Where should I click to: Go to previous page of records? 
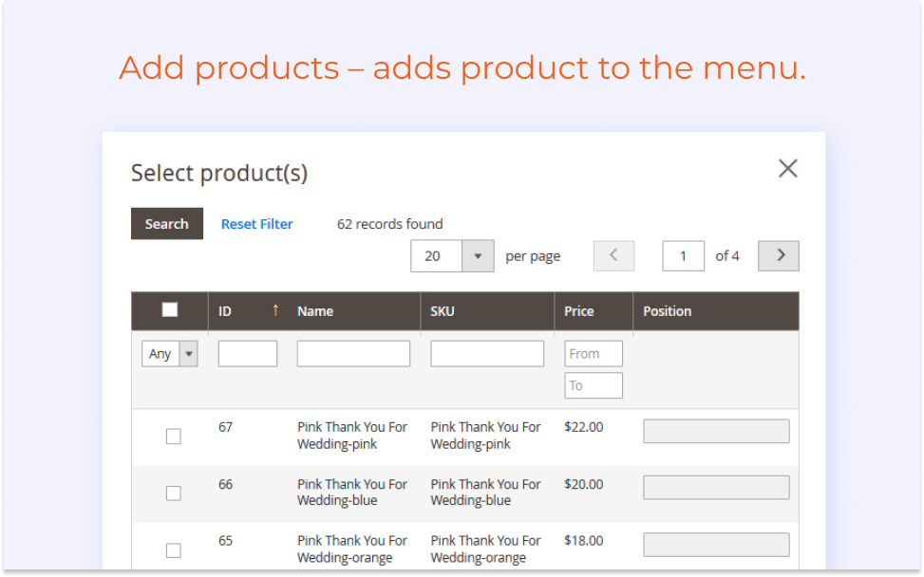click(x=613, y=255)
